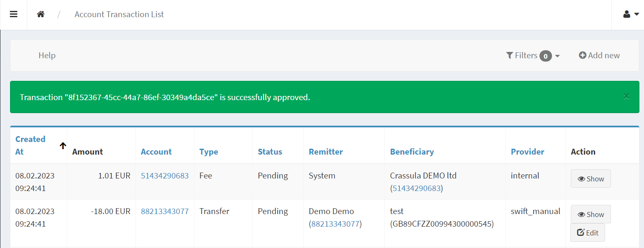644x248 pixels.
Task: Click the eye icon on the Fee row's Show button
Action: point(581,178)
